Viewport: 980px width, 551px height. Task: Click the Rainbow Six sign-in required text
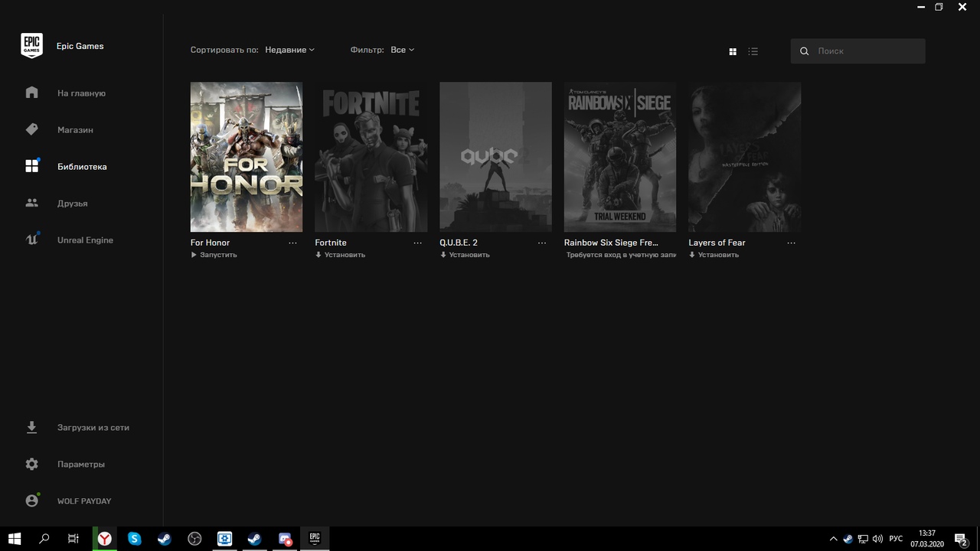coord(621,255)
